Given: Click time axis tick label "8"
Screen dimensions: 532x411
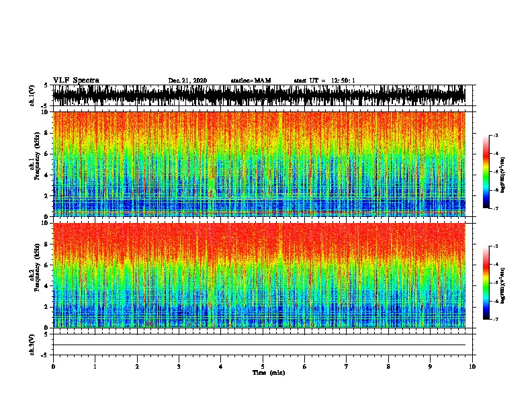Looking at the screenshot, I should 388,367.
